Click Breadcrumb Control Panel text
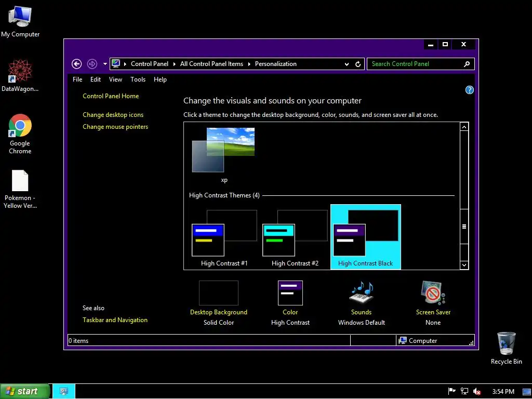Screen dimensions: 532x399 [x=150, y=64]
